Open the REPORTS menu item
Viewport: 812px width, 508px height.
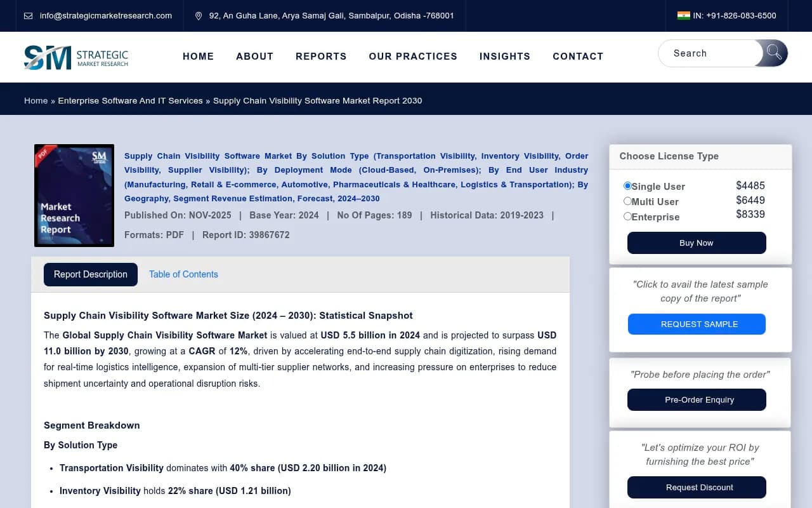click(321, 57)
